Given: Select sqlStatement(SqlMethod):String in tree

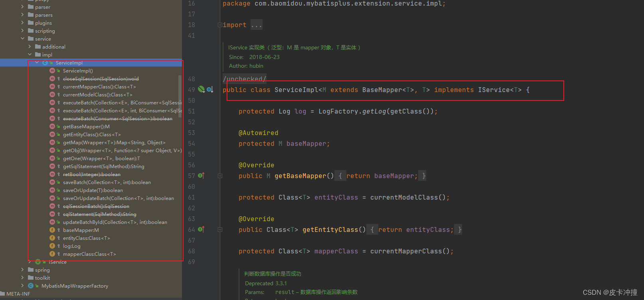Looking at the screenshot, I should point(100,214).
